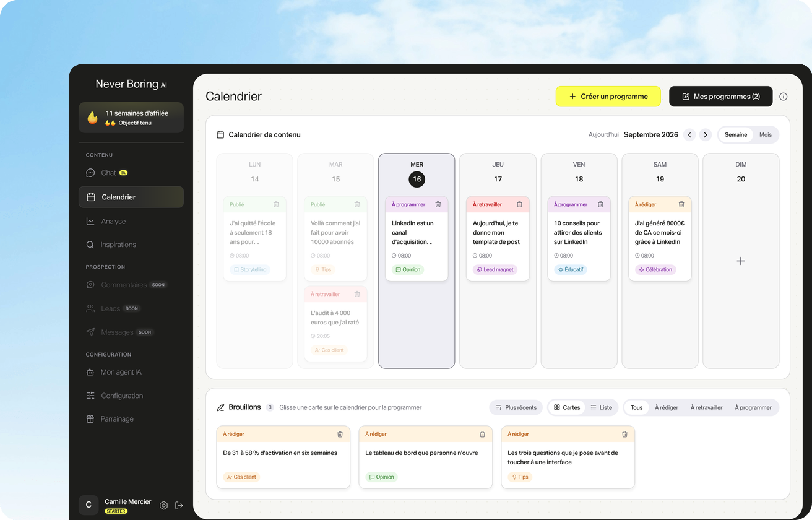The image size is (812, 520).
Task: Delete draft 'Le tableau de bord'
Action: (482, 434)
